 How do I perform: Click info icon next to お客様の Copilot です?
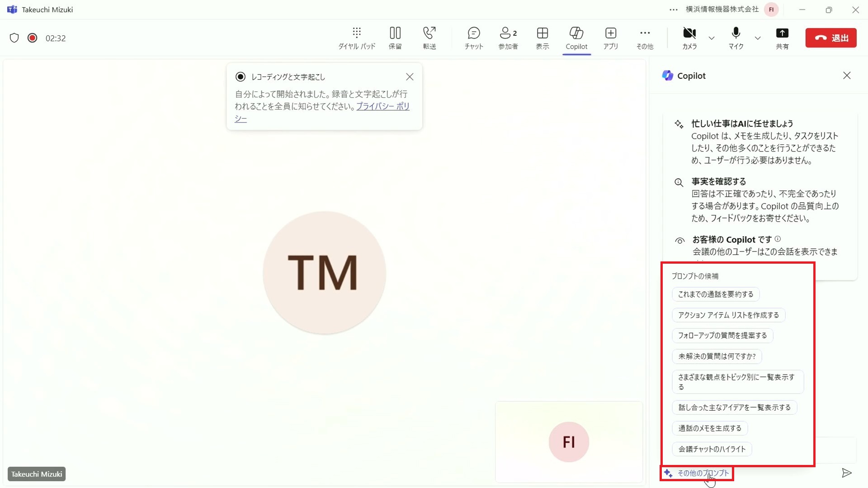click(x=778, y=239)
